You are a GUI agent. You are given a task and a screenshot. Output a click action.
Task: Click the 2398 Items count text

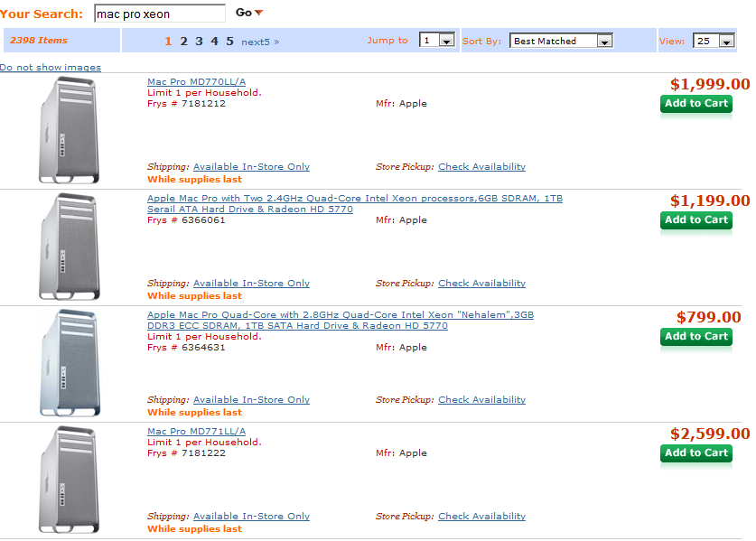(x=39, y=41)
